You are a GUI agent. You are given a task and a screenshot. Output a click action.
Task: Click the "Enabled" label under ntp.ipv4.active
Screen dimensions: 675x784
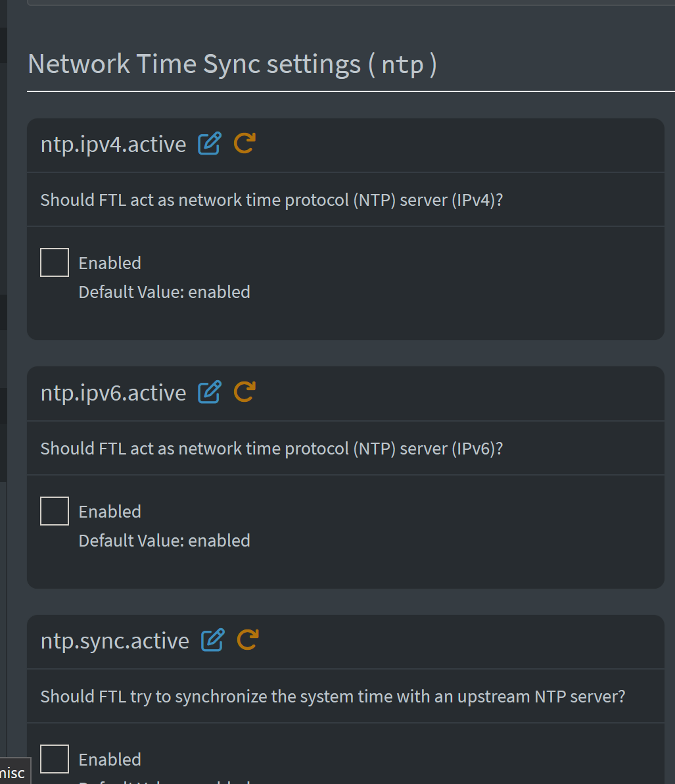point(110,263)
